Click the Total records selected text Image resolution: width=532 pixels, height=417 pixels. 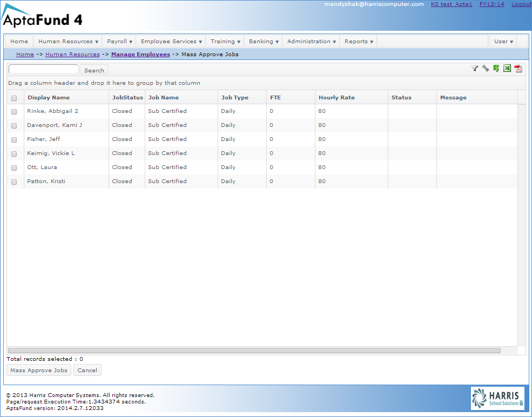[45, 359]
